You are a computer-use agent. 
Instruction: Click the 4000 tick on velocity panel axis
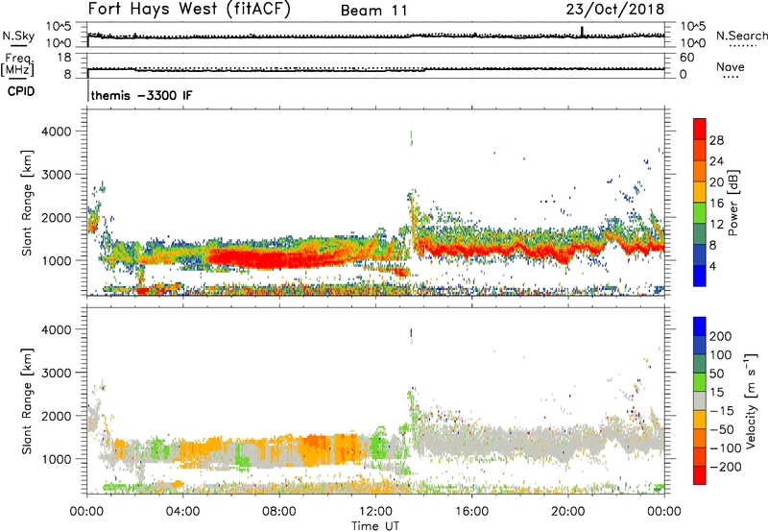[56, 329]
